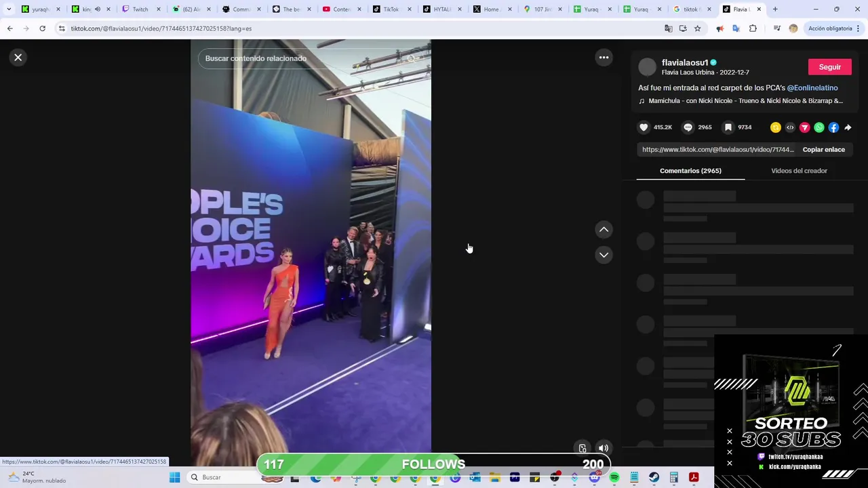
Task: Open the weather widget showing 24°C
Action: point(37,477)
